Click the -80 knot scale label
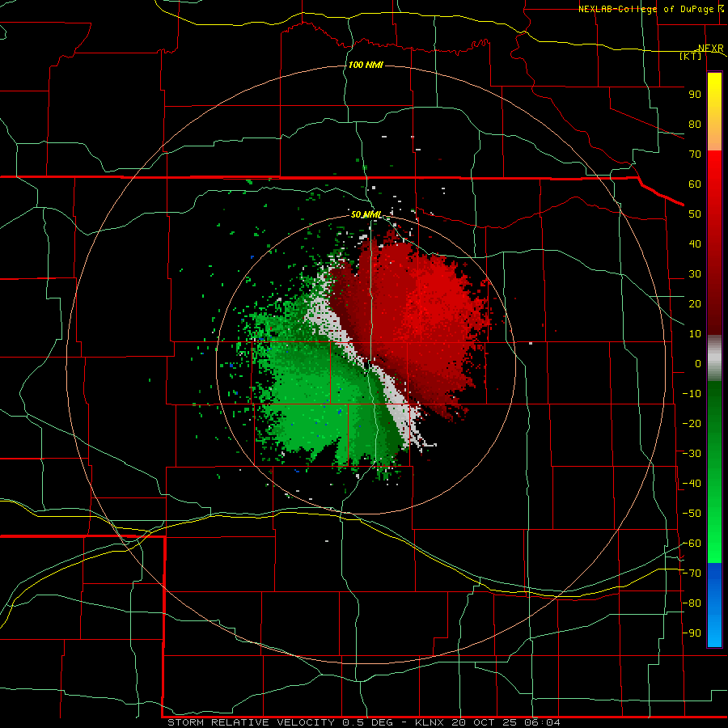Viewport: 728px width, 728px height. coord(692,603)
